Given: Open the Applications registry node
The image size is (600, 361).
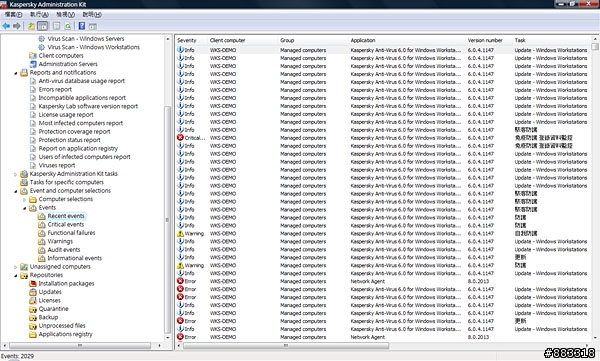Looking at the screenshot, I should pyautogui.click(x=65, y=334).
